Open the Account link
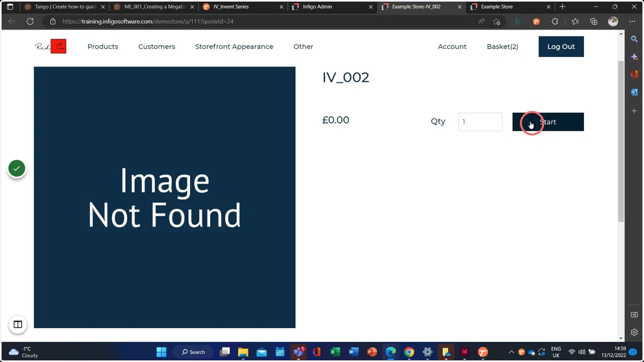This screenshot has height=362, width=644. coord(452,47)
